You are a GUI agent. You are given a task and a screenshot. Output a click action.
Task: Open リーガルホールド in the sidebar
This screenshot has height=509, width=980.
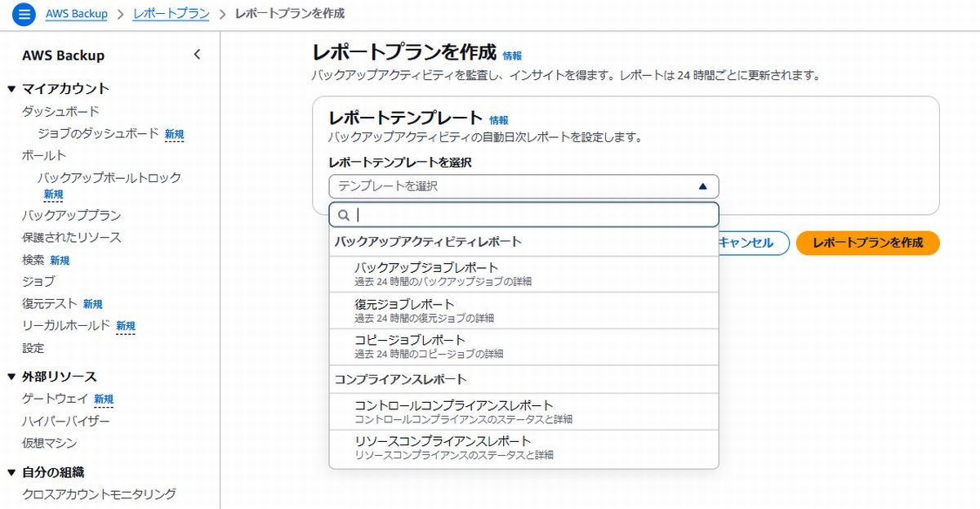tap(66, 326)
